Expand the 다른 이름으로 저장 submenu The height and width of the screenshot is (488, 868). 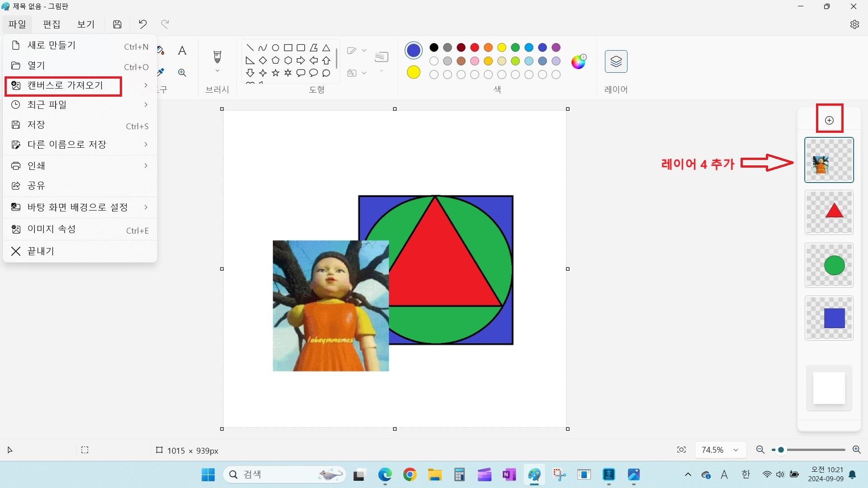146,145
